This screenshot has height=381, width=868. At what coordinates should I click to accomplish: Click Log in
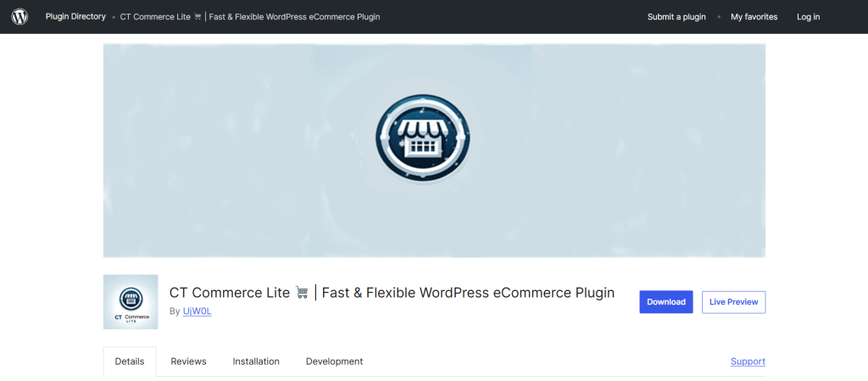(808, 17)
